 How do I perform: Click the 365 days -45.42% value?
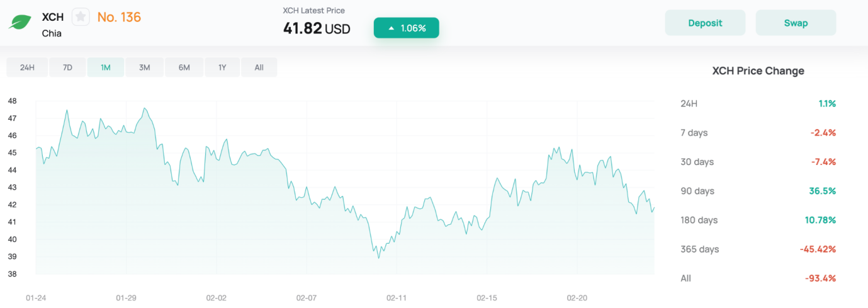818,249
